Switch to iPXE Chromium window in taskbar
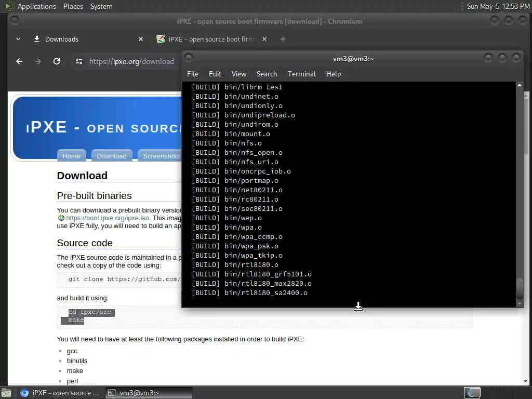The height and width of the screenshot is (399, 532). (60, 393)
